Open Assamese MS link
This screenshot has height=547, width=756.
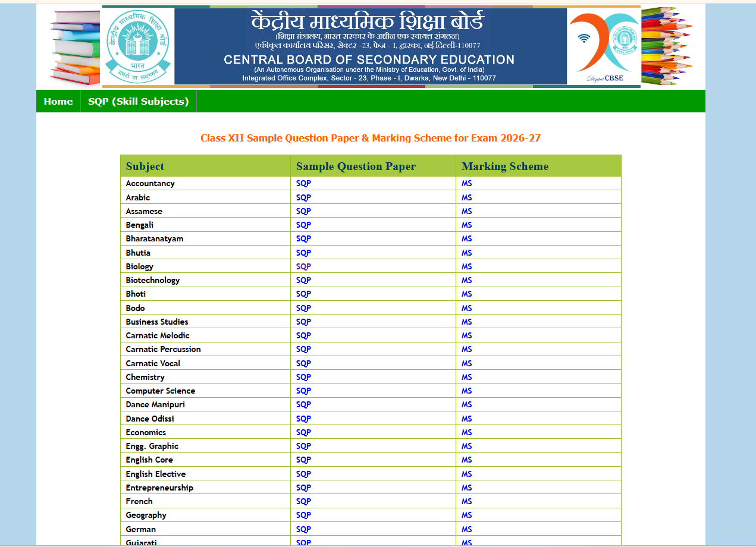coord(467,211)
